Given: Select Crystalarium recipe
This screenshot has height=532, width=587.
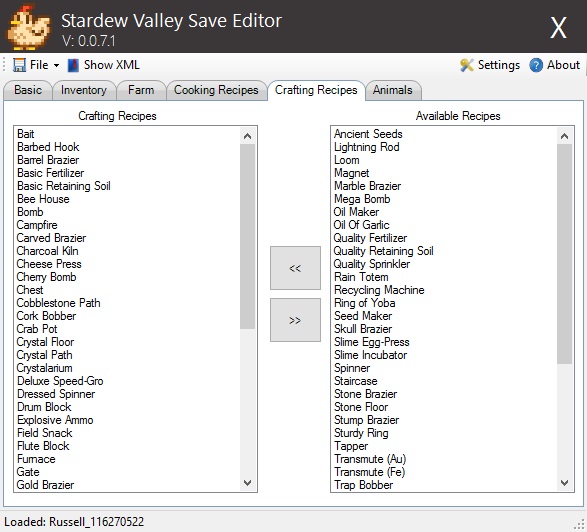Looking at the screenshot, I should pos(45,368).
